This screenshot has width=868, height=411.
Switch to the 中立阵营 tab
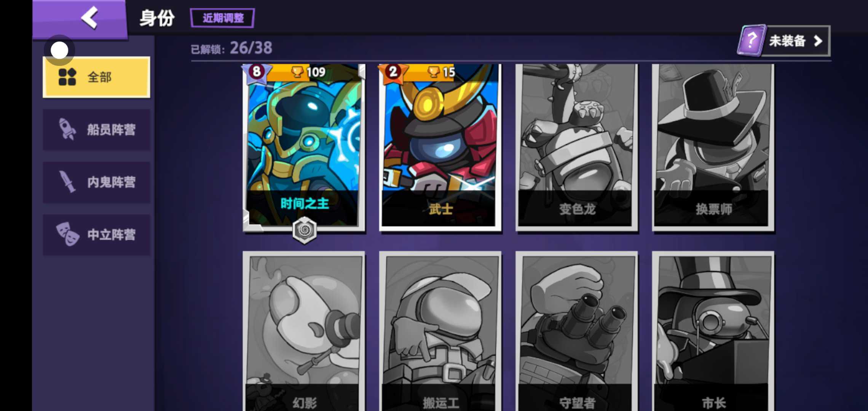point(96,234)
